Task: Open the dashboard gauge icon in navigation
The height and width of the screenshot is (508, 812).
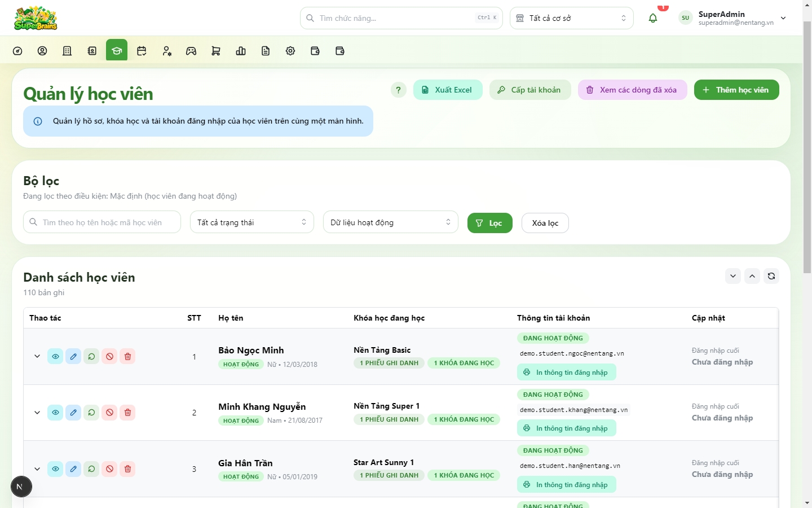Action: click(17, 51)
